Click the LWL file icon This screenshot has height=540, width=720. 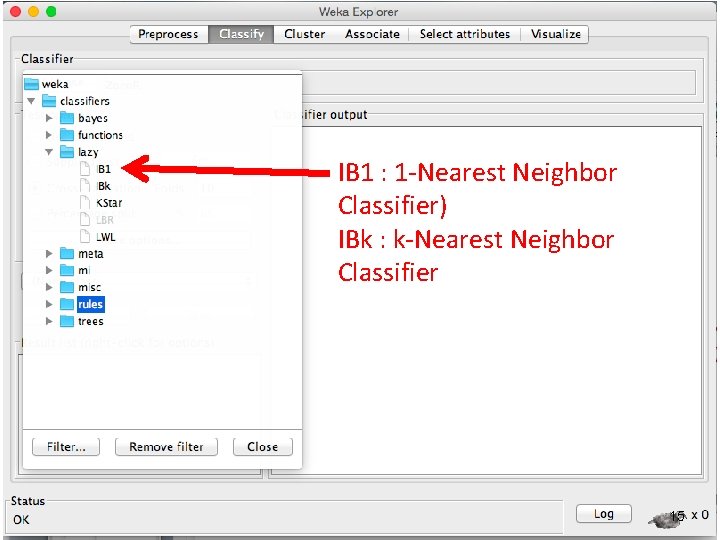tap(85, 236)
